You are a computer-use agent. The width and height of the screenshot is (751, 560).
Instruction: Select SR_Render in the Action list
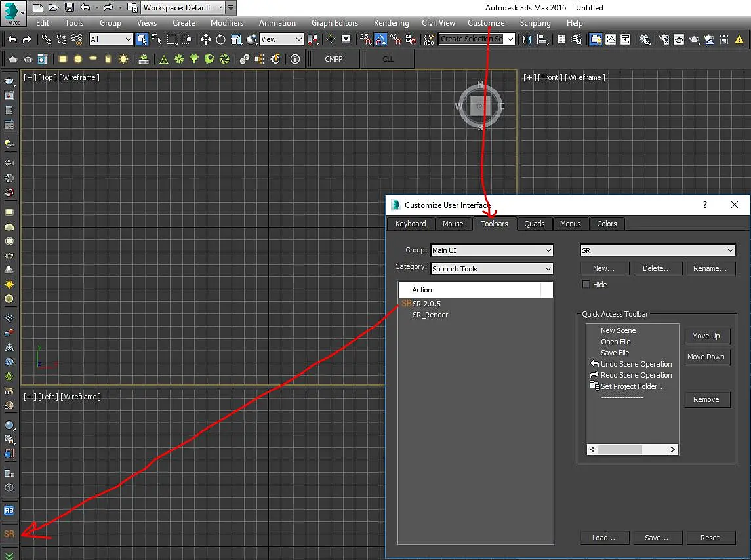click(430, 315)
